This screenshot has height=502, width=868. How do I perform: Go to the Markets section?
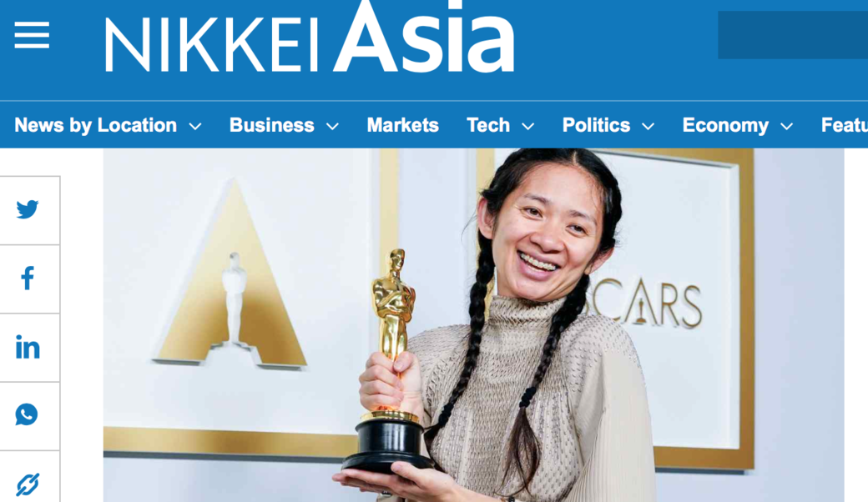(x=402, y=125)
